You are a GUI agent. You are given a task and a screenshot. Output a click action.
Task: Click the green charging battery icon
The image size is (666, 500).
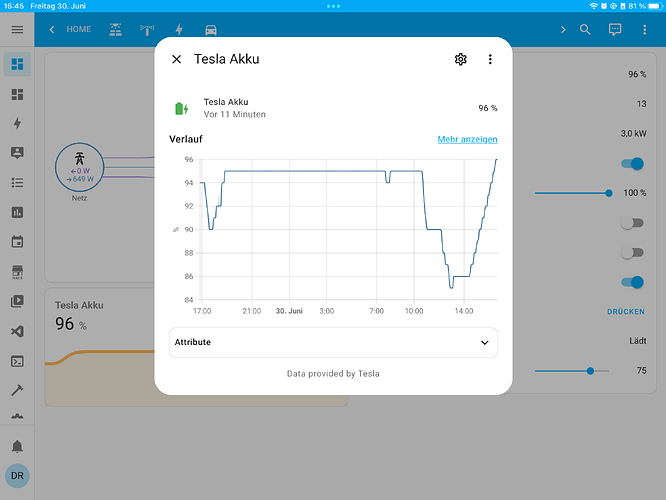(x=181, y=108)
